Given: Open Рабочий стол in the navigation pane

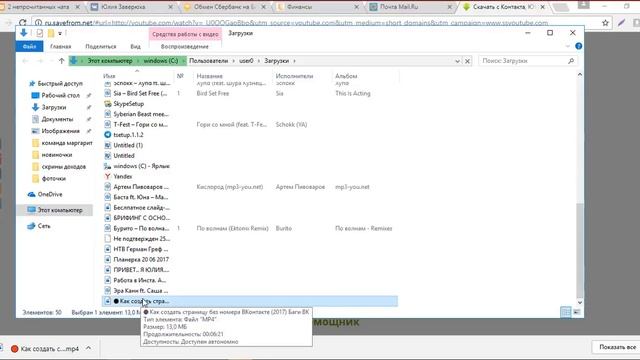Looking at the screenshot, I should tap(60, 95).
